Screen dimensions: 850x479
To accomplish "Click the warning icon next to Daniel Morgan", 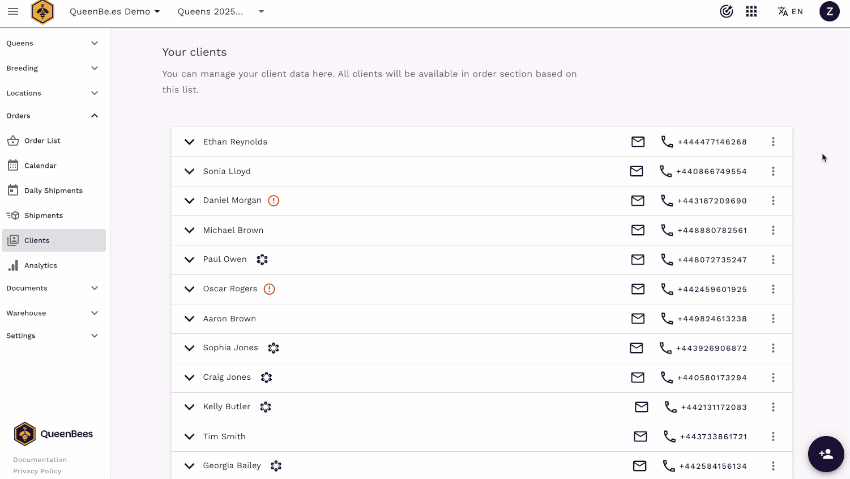I will pyautogui.click(x=273, y=200).
